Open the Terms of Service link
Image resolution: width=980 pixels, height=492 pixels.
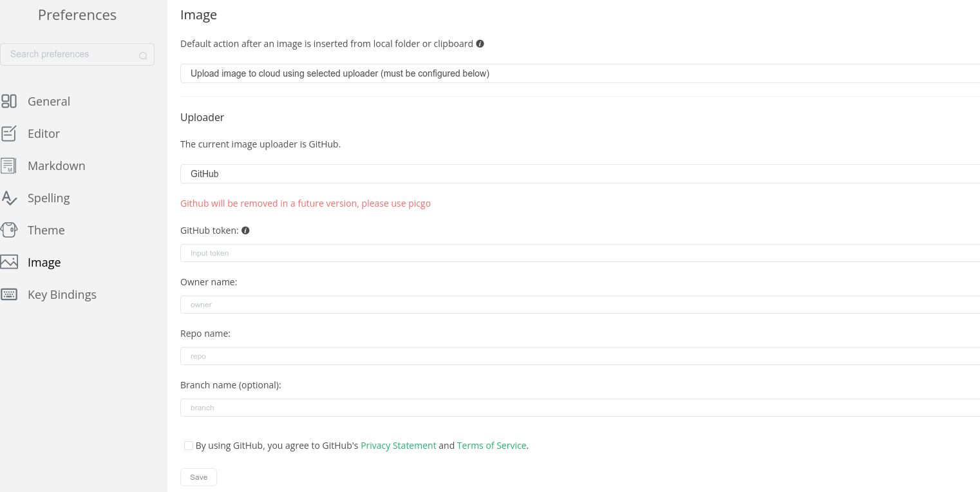tap(491, 446)
